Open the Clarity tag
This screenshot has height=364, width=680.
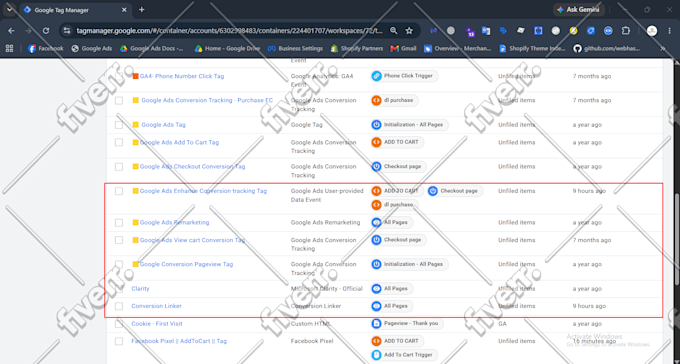click(140, 289)
